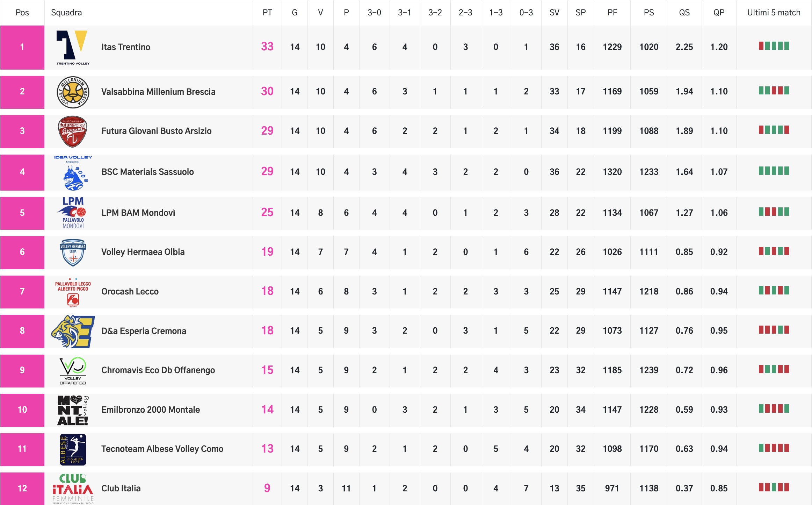This screenshot has height=505, width=812.
Task: Open the BSC Materials Sassuolo team link
Action: pos(147,172)
